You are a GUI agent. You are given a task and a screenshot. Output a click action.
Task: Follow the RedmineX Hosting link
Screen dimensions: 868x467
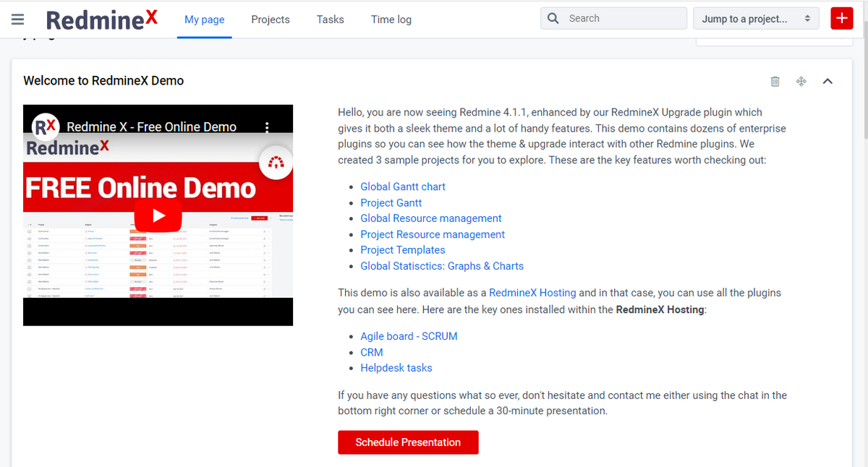[532, 293]
